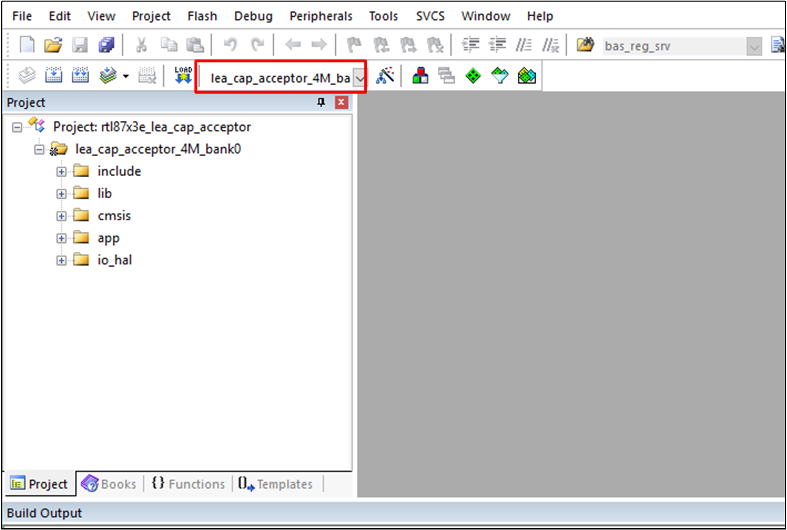Viewport: 787px width, 530px height.
Task: Navigate forward with right arrow icon
Action: pos(319,45)
